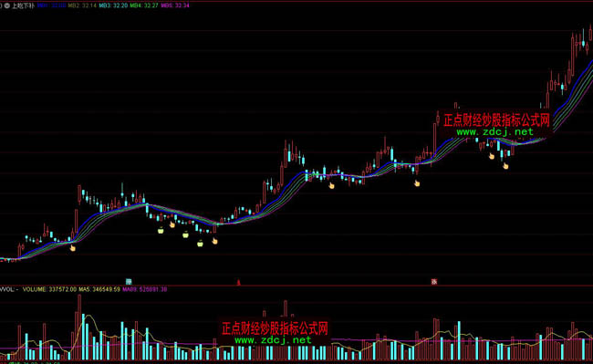This screenshot has width=593, height=364.
Task: Open the www.zdcj.net link in the volume panel
Action: tap(273, 339)
